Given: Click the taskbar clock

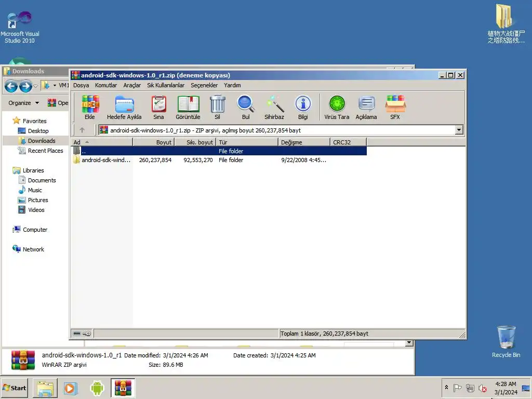Looking at the screenshot, I should (506, 388).
